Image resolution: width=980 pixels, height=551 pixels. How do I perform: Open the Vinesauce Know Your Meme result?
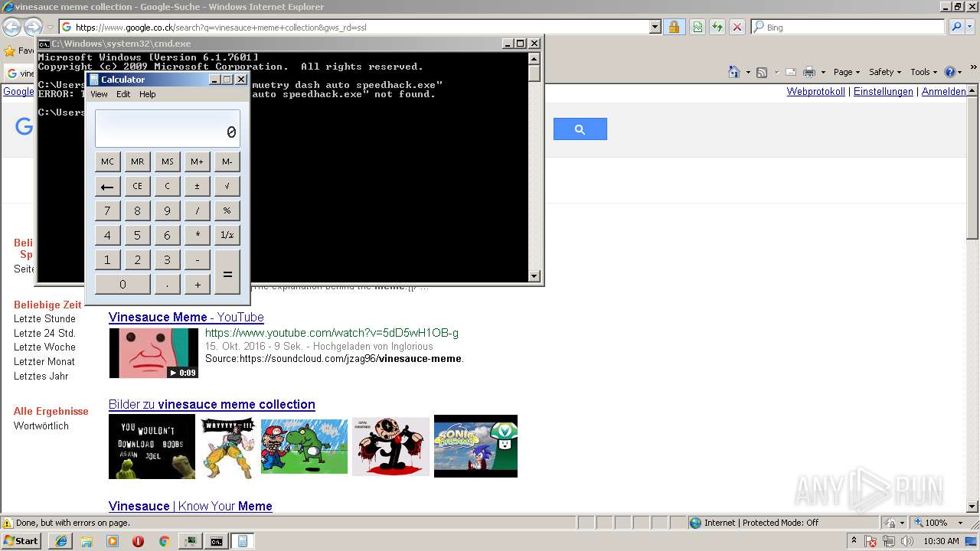click(191, 506)
